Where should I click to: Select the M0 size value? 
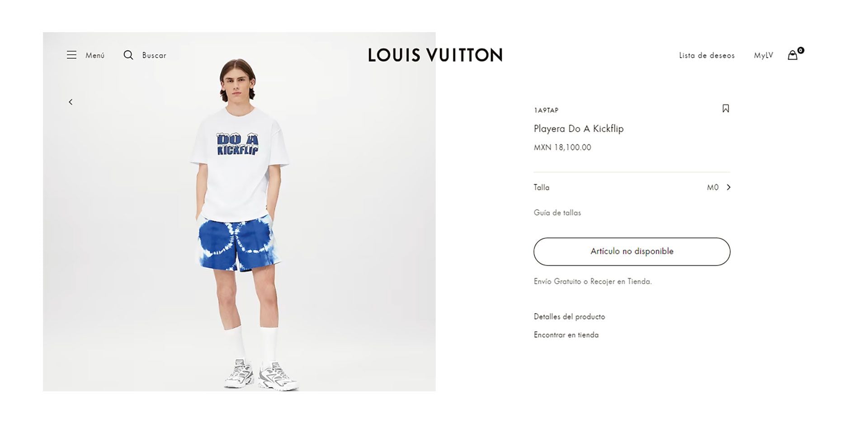(x=712, y=187)
